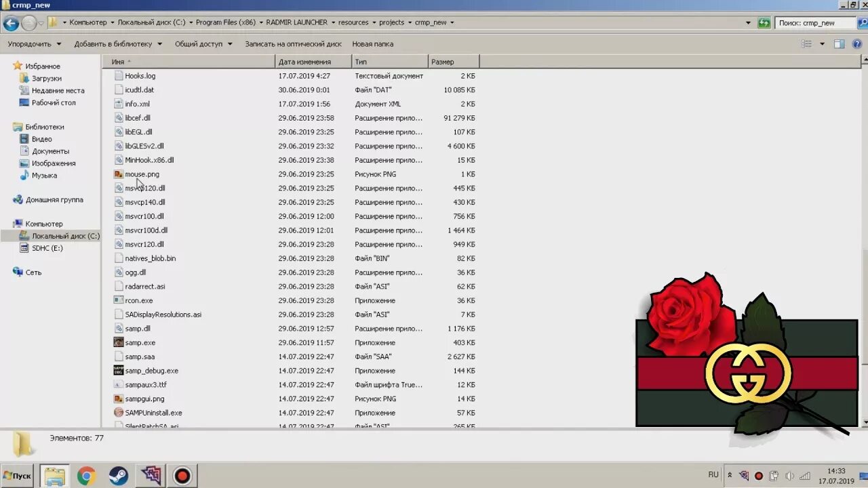The image size is (868, 488).
Task: Open Видео library in navigation pane
Action: pyautogui.click(x=41, y=139)
